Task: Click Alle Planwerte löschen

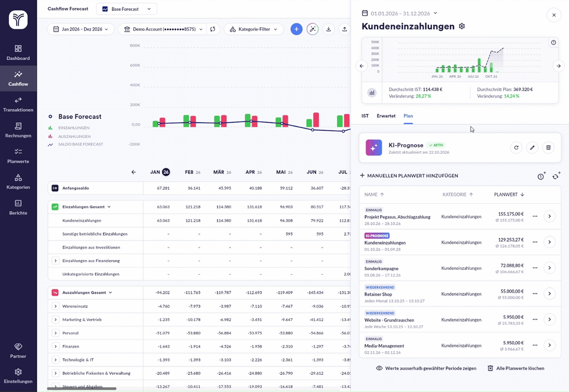Action: click(516, 368)
